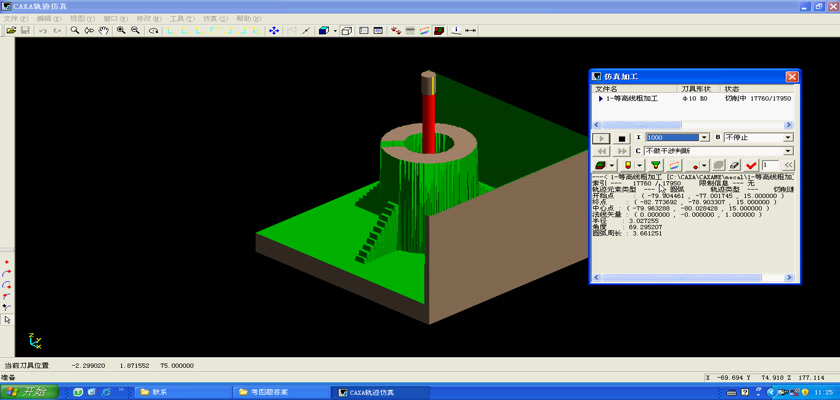Click the green-red workpiece block icon
Viewport: 840px width, 400px height.
(600, 165)
